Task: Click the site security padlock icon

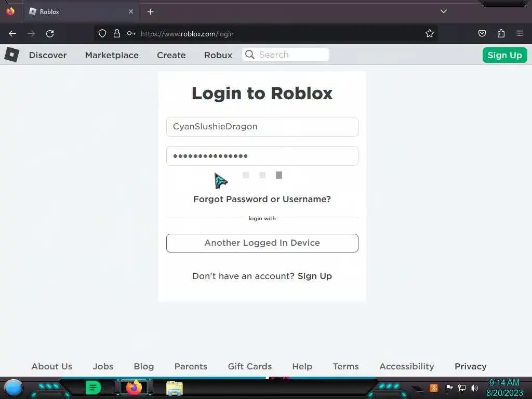Action: (x=117, y=34)
